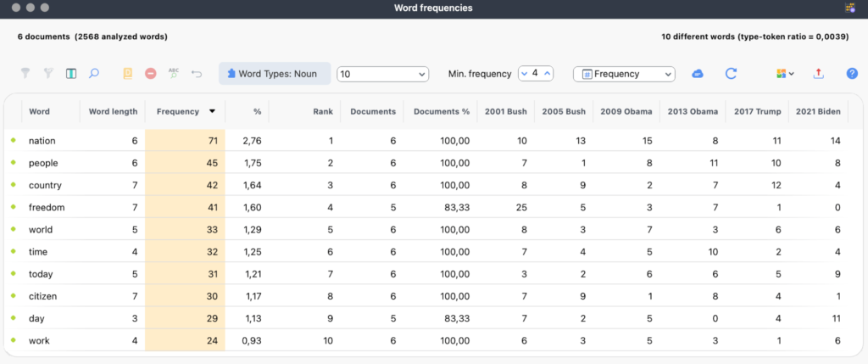The height and width of the screenshot is (364, 868).
Task: Click the green dot beside world
Action: click(14, 229)
